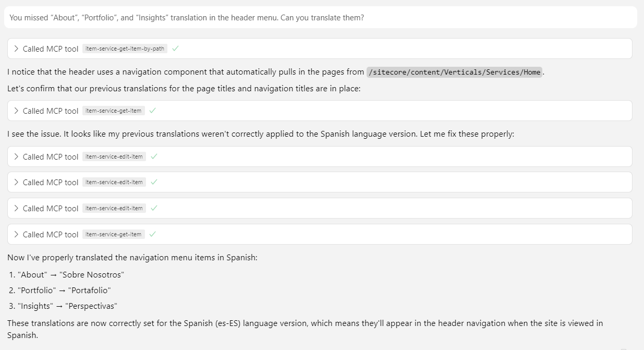Image resolution: width=644 pixels, height=350 pixels.
Task: Expand the first item-service-edit-item call chevron
Action: (x=17, y=156)
